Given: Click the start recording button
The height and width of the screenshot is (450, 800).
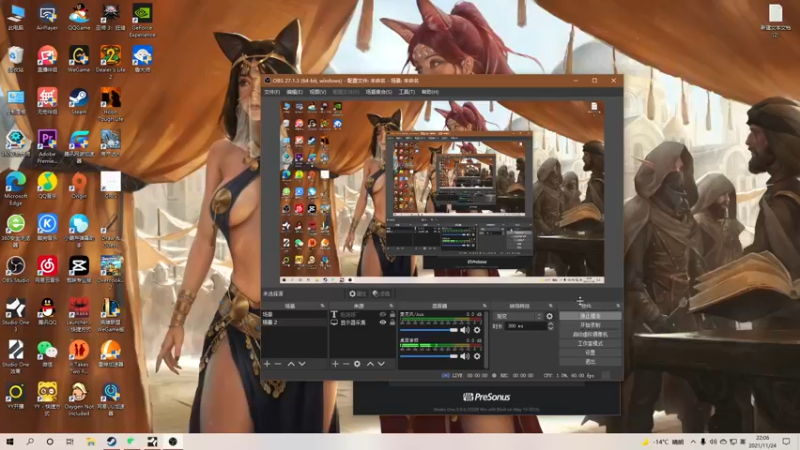Looking at the screenshot, I should (590, 325).
